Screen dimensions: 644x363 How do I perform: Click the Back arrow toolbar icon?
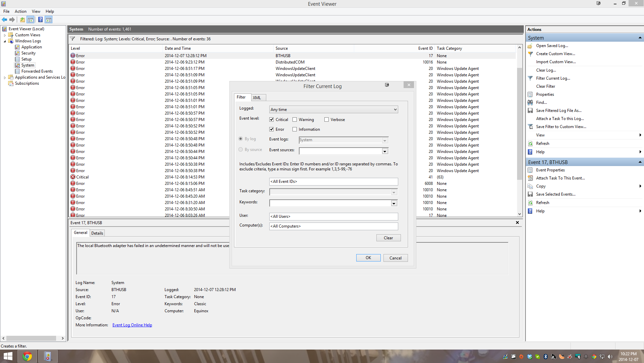(4, 20)
